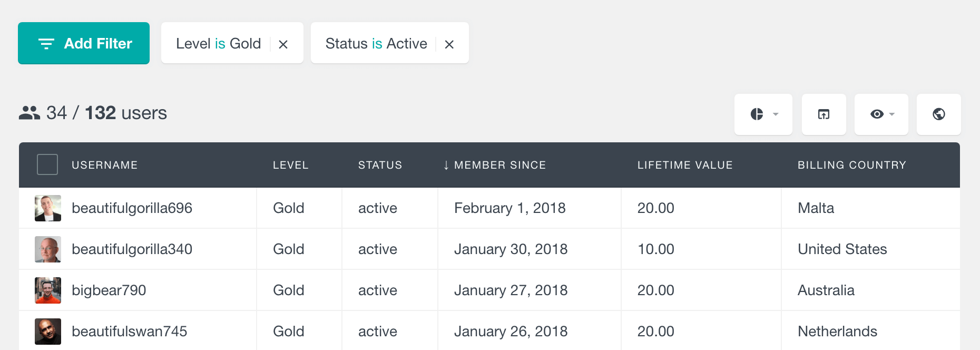Open the eye column visibility dropdown
980x350 pixels.
(x=881, y=114)
